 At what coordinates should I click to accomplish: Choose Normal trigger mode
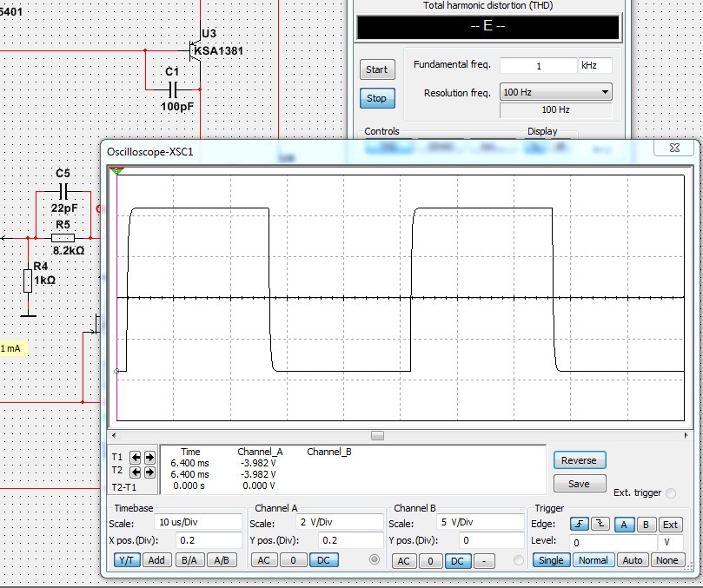click(594, 560)
